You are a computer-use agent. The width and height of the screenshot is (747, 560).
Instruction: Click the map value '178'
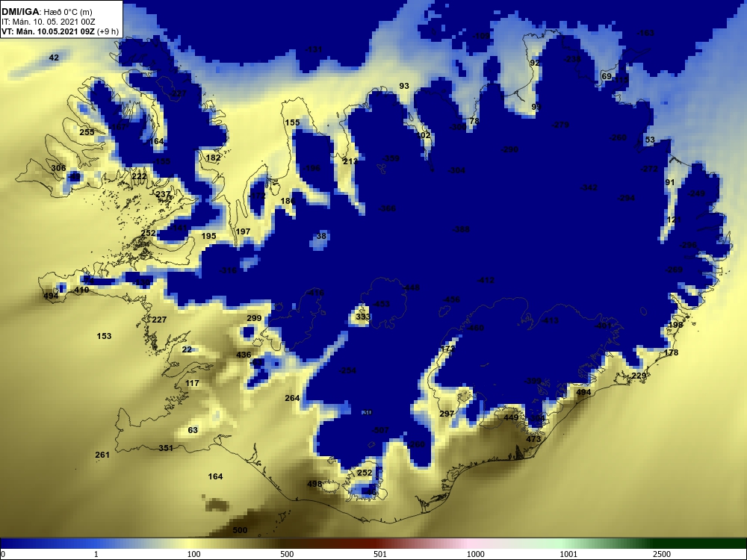tap(671, 353)
